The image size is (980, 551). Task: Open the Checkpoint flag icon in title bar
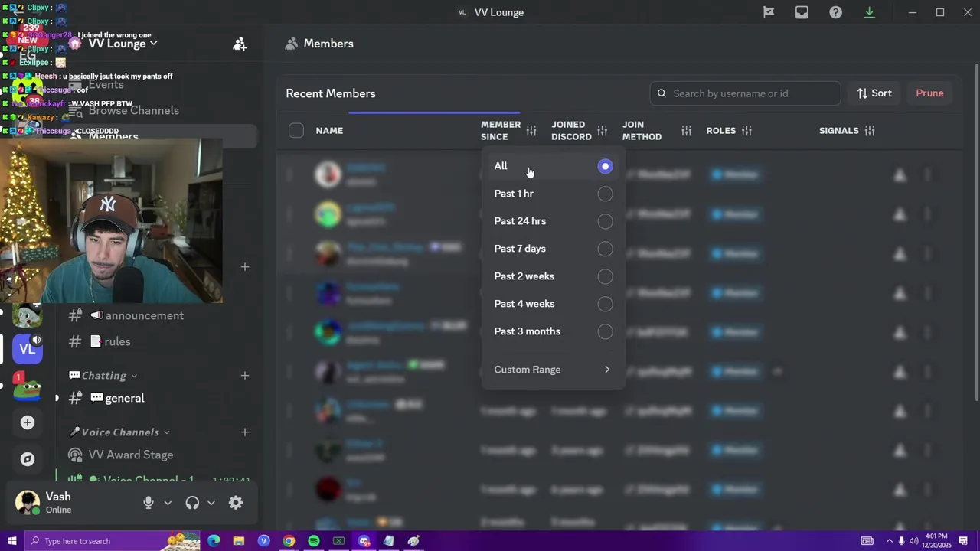[768, 12]
